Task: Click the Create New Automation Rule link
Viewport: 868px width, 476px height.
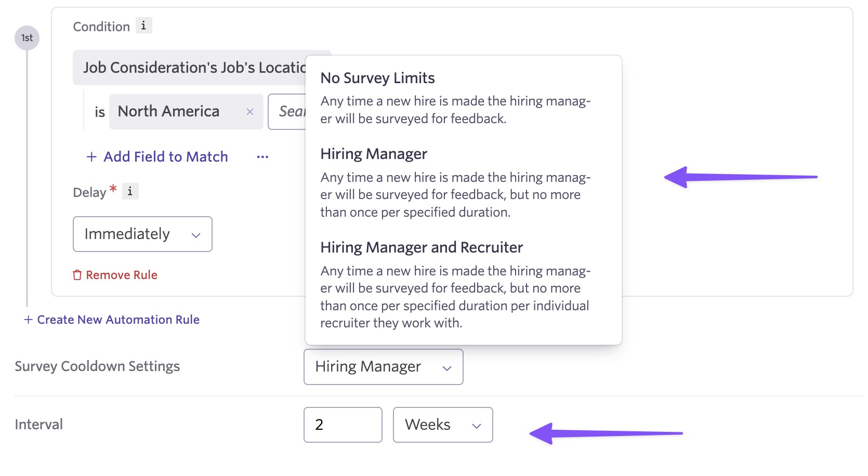Action: point(118,320)
